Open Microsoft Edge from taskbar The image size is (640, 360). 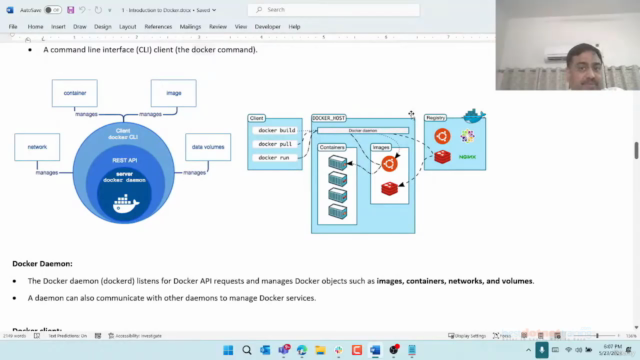(x=302, y=350)
